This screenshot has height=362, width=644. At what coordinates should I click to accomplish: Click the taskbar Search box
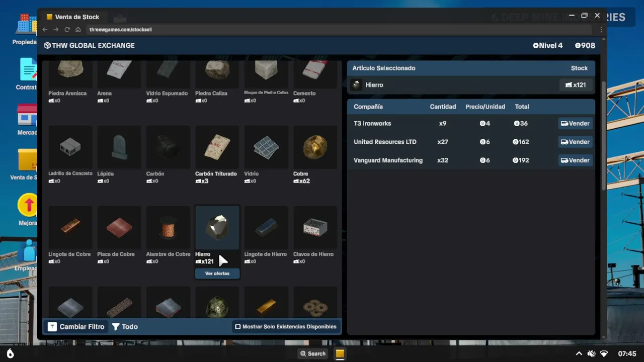coord(313,353)
